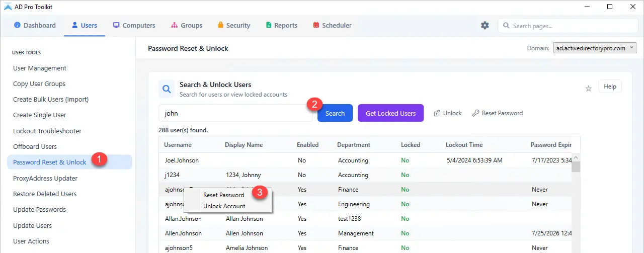This screenshot has height=253, width=644.
Task: Sort by Enabled column header
Action: pos(308,145)
